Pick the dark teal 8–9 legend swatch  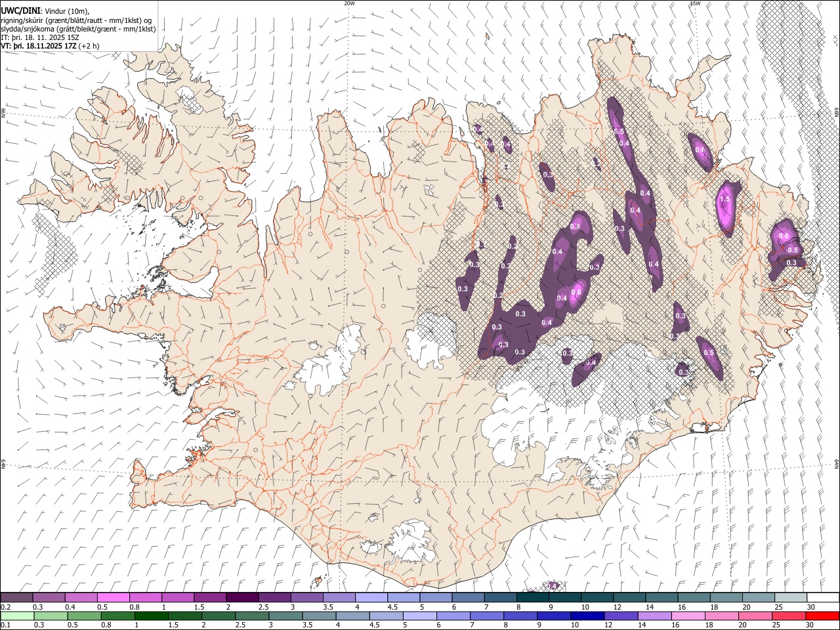(x=532, y=598)
